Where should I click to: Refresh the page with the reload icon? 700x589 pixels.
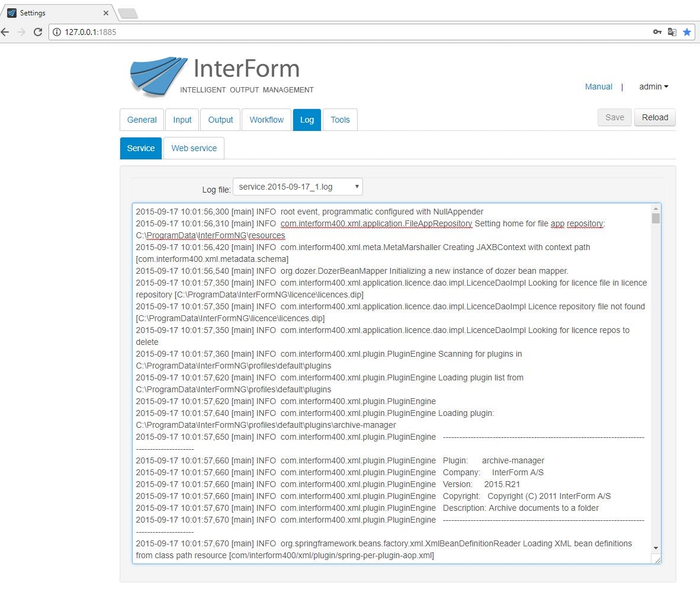(x=37, y=32)
